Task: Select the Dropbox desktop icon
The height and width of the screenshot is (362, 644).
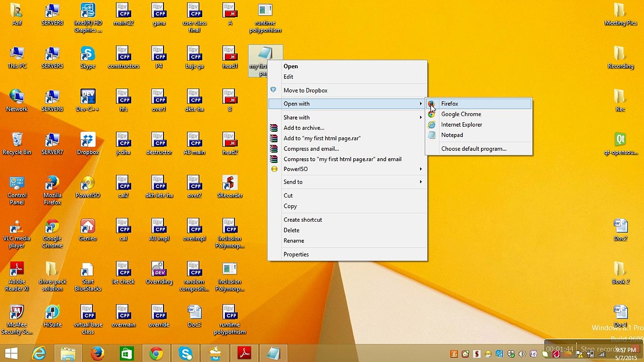Action: 88,144
